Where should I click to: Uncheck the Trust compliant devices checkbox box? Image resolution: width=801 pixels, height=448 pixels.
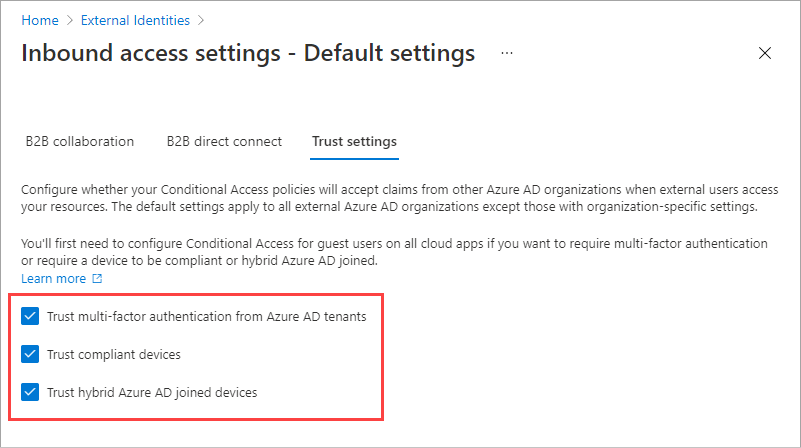tap(30, 354)
